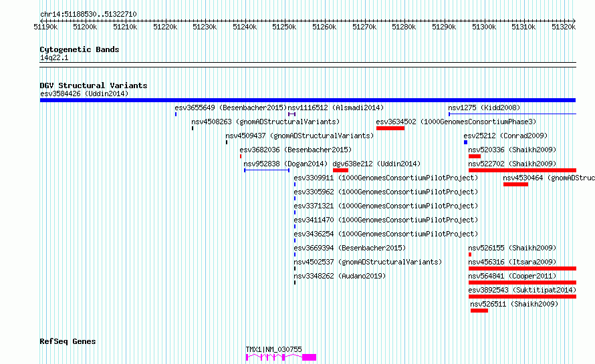Viewport: 595px width, 364px height.
Task: Click the 14q22.1 band label
Action: point(54,57)
